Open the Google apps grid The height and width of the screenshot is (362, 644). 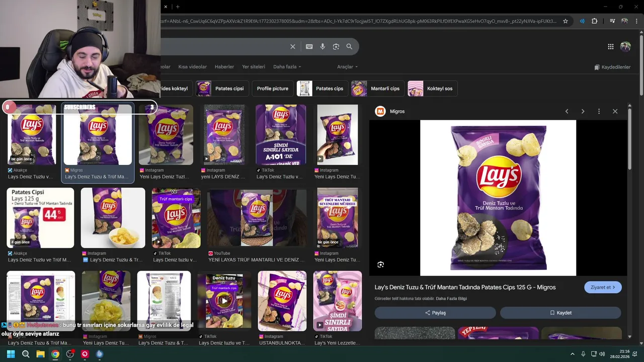tap(611, 47)
